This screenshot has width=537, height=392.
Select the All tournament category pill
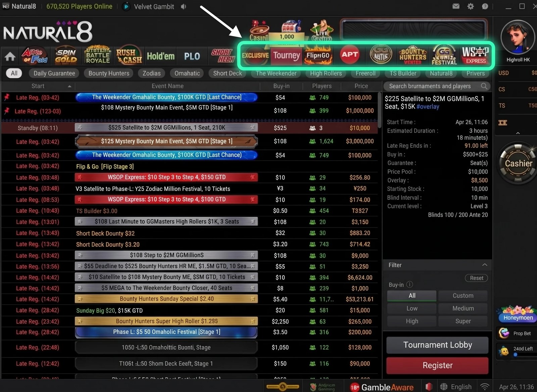(14, 73)
